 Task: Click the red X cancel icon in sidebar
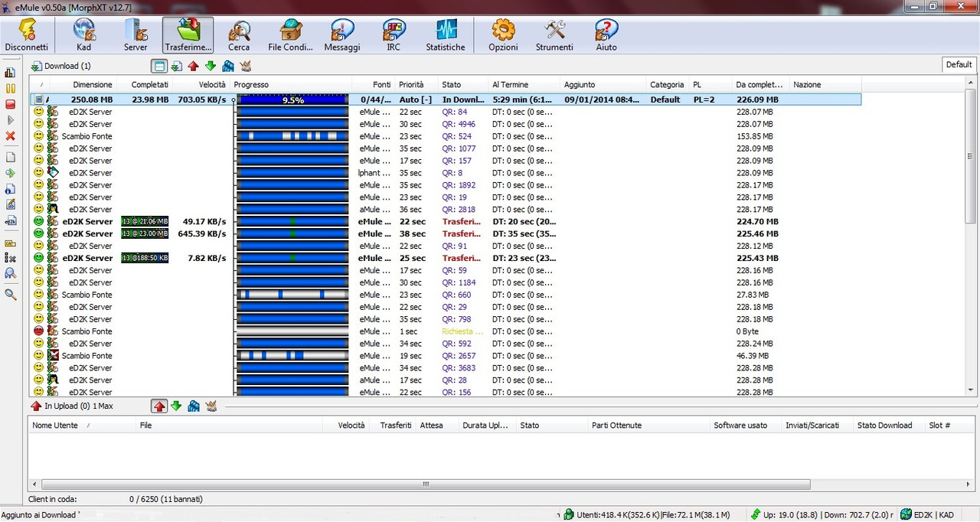[x=11, y=136]
